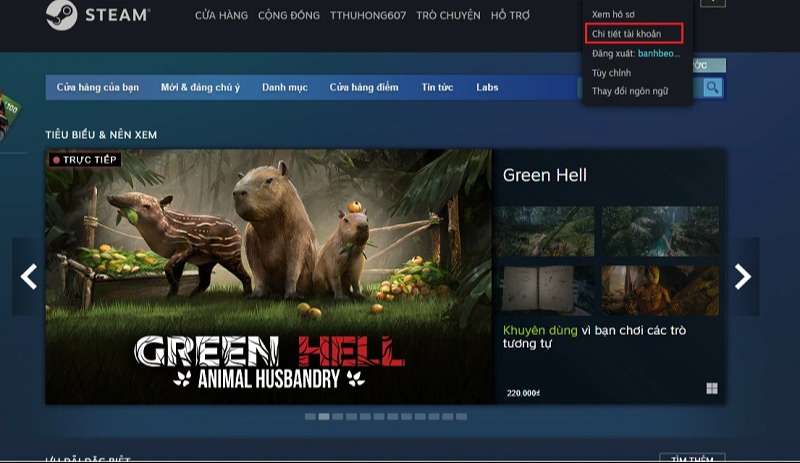The image size is (800, 463).
Task: Click the gift card image on left edge
Action: coord(9,116)
